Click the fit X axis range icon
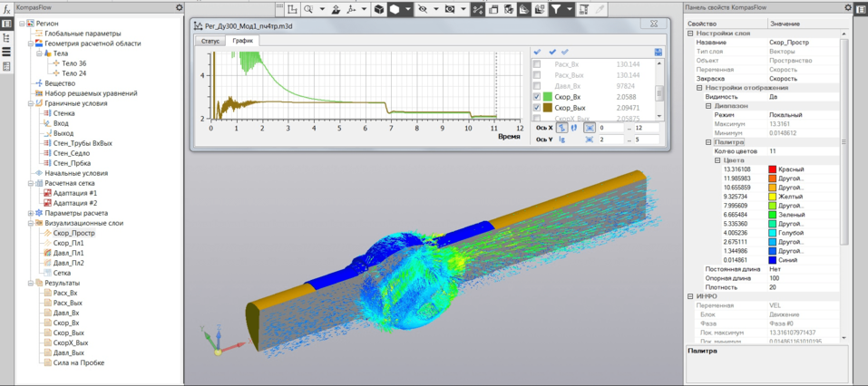Image resolution: width=868 pixels, height=386 pixels. tap(590, 128)
